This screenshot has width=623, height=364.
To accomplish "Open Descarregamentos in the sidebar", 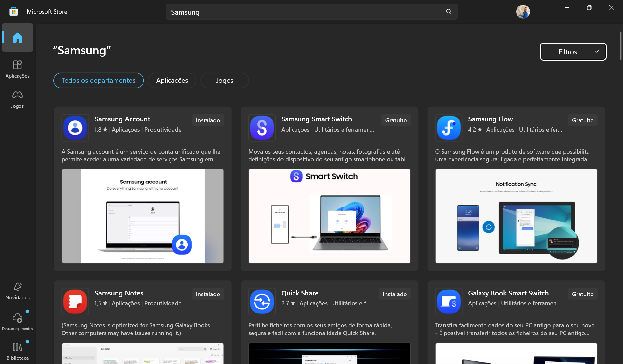I will tap(18, 321).
